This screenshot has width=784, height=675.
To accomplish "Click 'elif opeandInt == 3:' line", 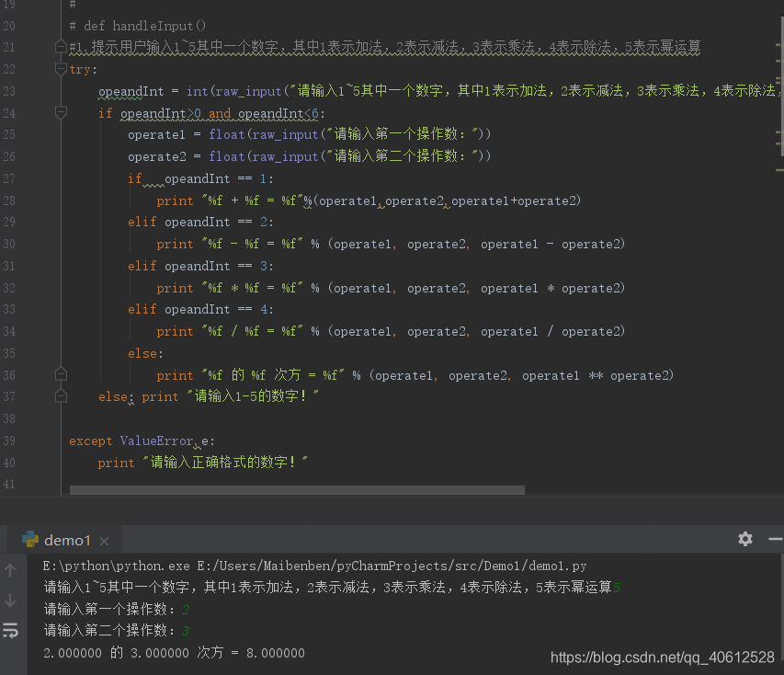I will coord(200,266).
